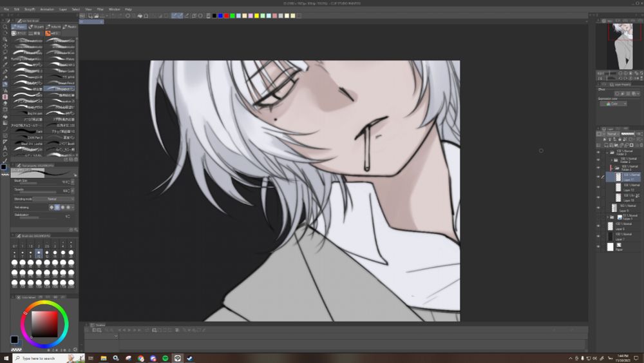Open the Expression color dropdown
This screenshot has height=363, width=644.
pyautogui.click(x=613, y=104)
